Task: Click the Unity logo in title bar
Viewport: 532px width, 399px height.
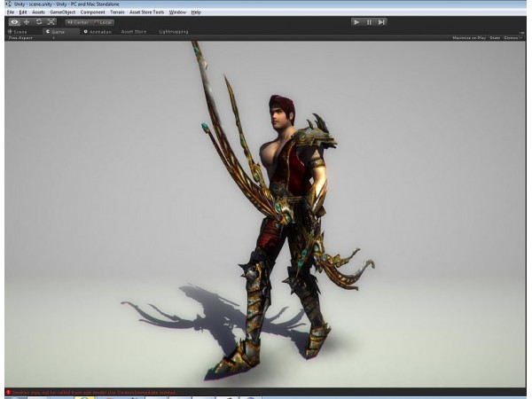Action: (9, 4)
